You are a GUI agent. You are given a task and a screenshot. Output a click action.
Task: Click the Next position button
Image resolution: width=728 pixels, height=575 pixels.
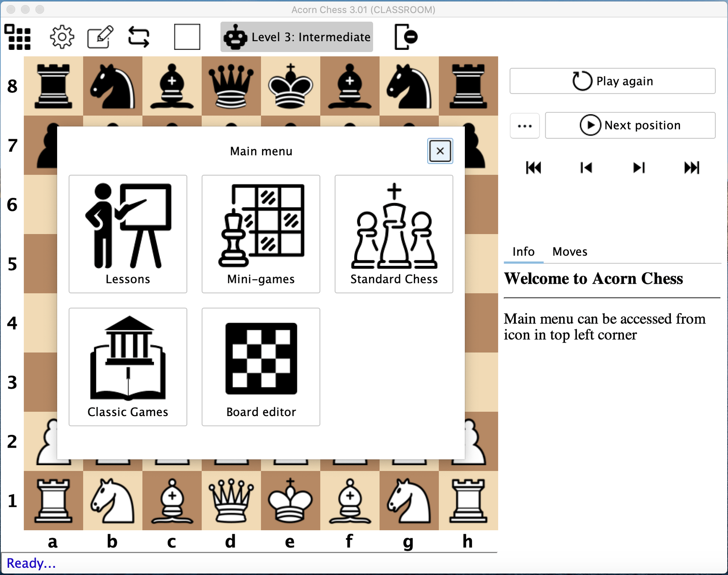[x=630, y=125]
